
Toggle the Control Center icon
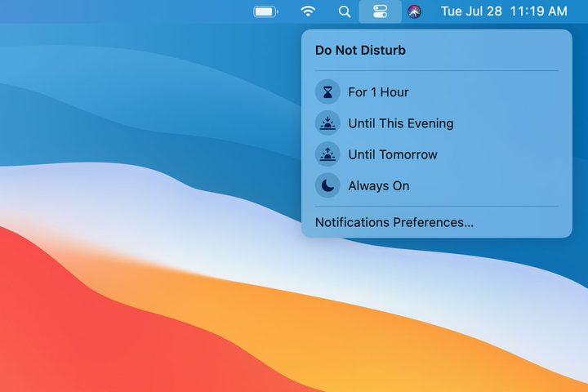[380, 11]
